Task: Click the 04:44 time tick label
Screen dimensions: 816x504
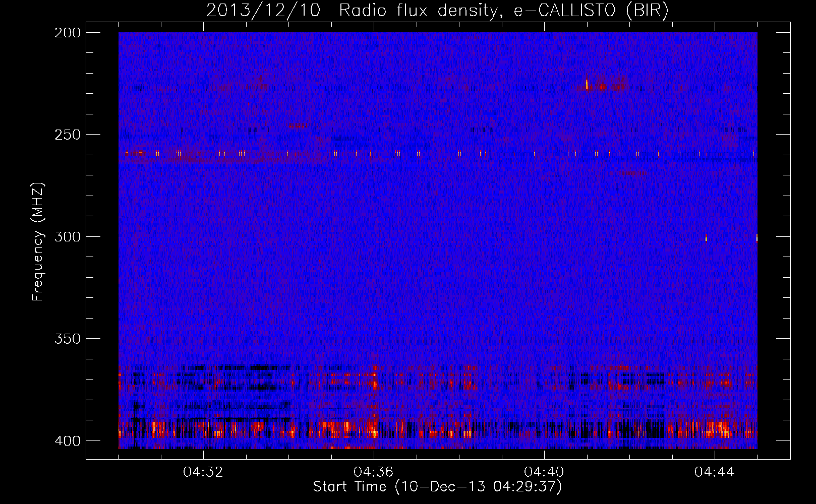Action: coord(715,472)
